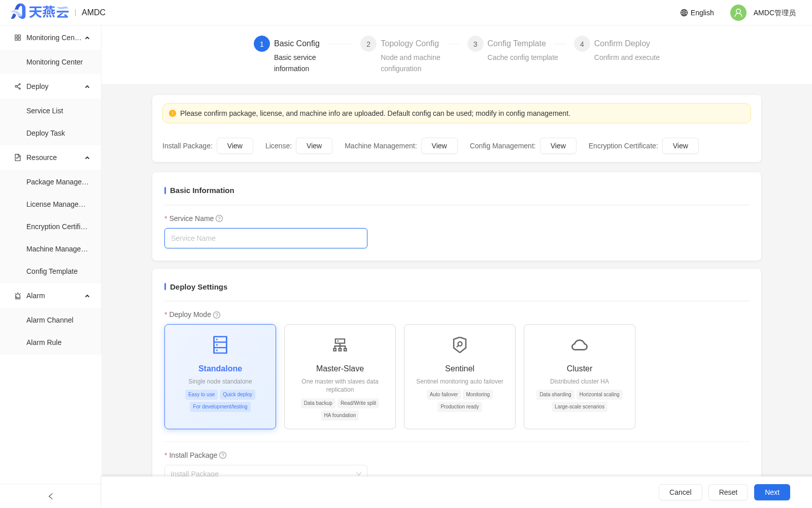Viewport: 812px width, 508px height.
Task: Click View button for Config Management
Action: [558, 146]
